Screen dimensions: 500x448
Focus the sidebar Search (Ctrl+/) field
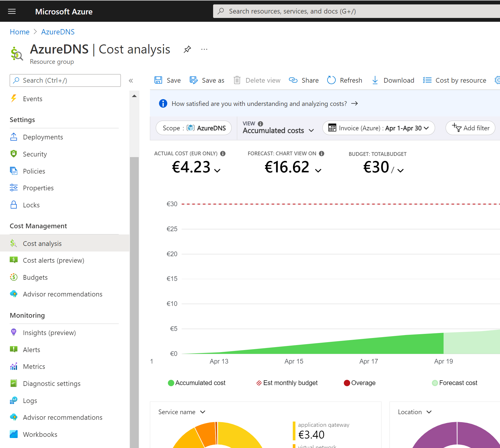pyautogui.click(x=65, y=81)
